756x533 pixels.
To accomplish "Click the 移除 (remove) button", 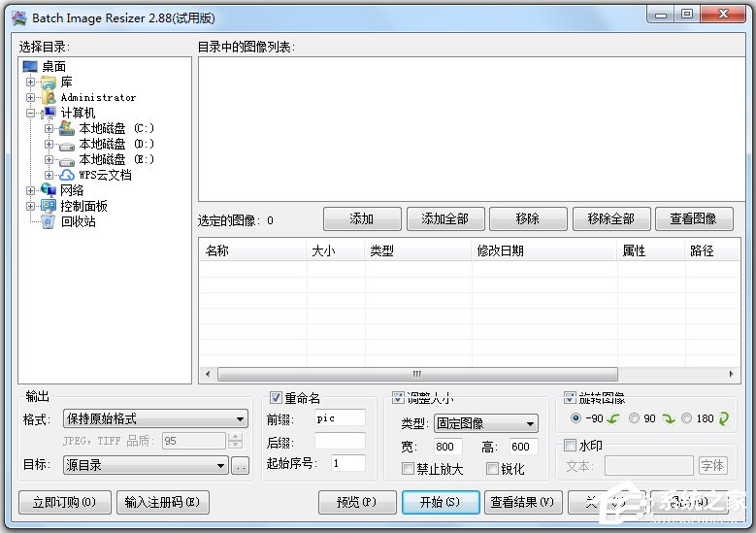I will click(x=528, y=219).
